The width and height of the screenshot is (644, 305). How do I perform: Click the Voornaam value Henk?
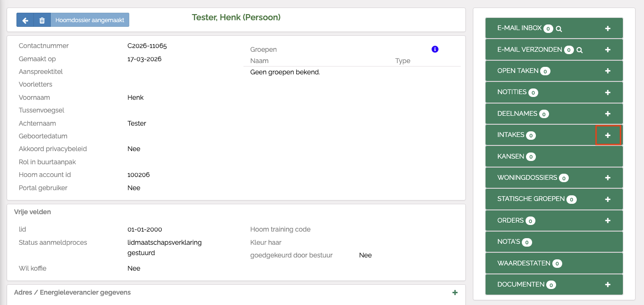point(135,97)
